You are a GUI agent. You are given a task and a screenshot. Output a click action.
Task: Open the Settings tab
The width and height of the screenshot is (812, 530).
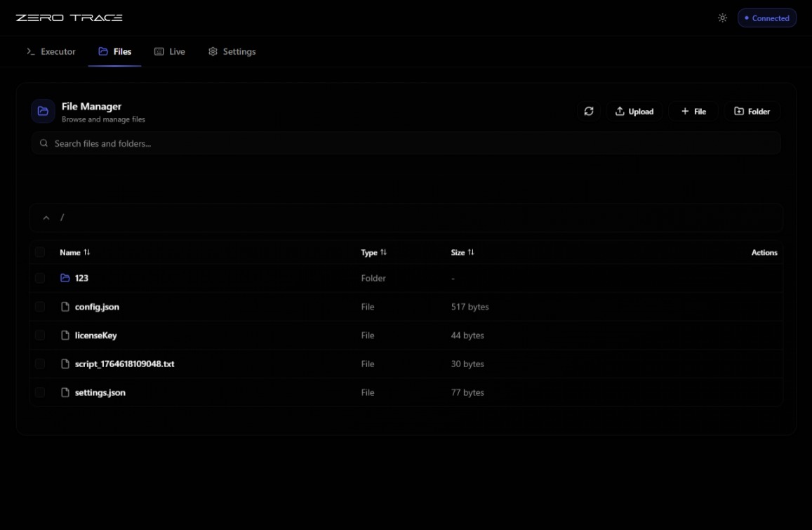click(232, 52)
